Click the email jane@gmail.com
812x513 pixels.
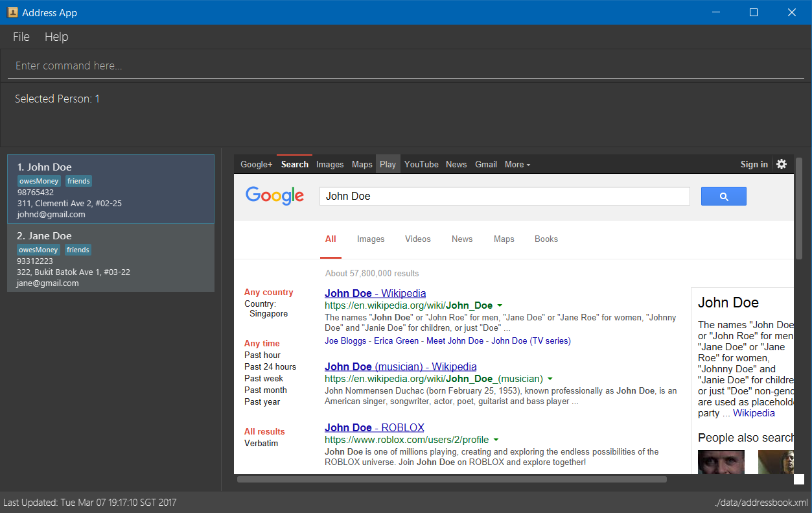point(48,283)
